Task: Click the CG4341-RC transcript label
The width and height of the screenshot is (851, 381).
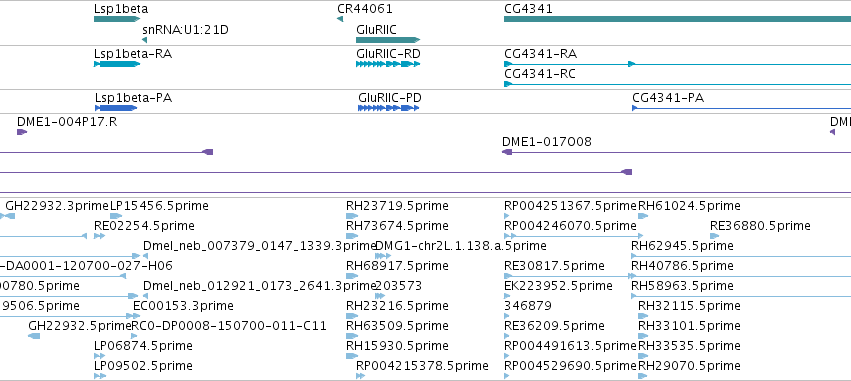Action: (x=540, y=74)
